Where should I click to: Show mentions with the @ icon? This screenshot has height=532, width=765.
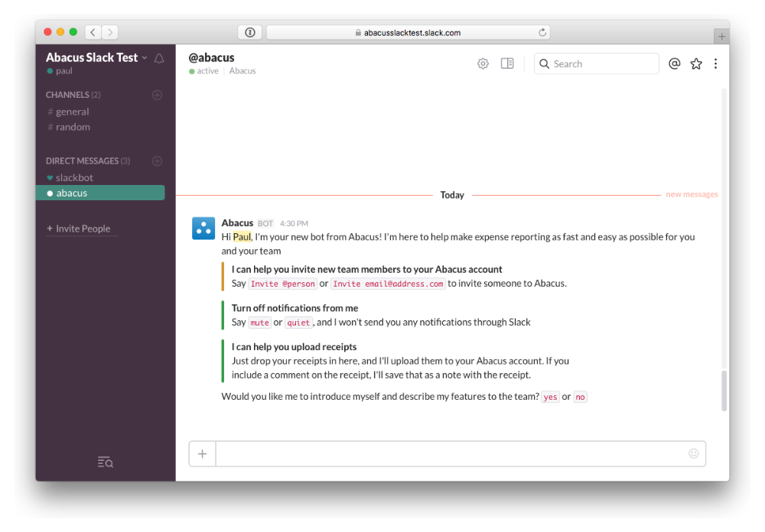(674, 63)
